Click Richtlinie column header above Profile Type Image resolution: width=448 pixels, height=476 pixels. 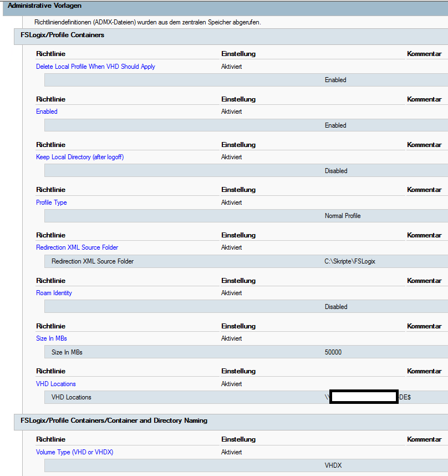tap(50, 190)
